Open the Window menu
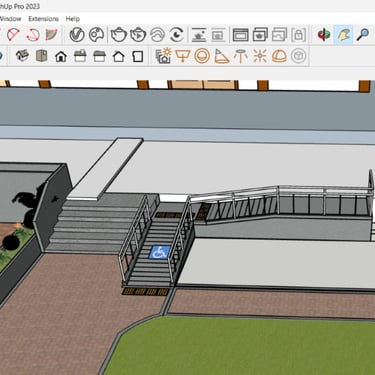 (x=11, y=19)
